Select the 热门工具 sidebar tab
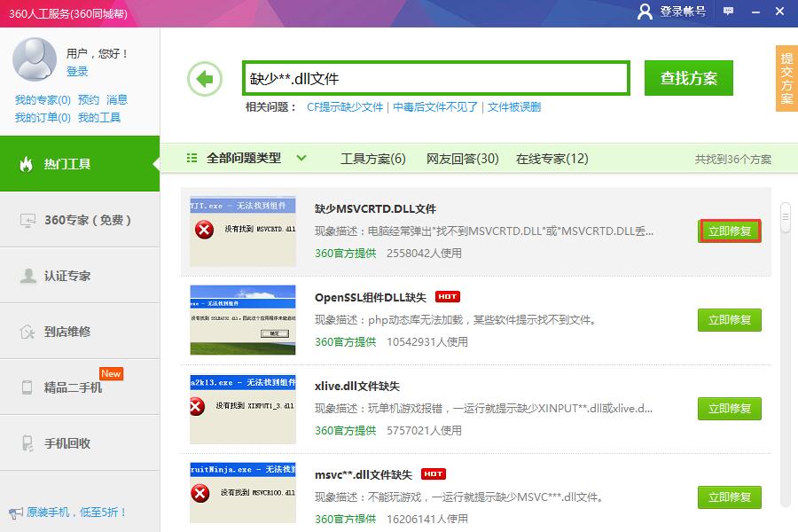Image resolution: width=798 pixels, height=532 pixels. point(80,164)
